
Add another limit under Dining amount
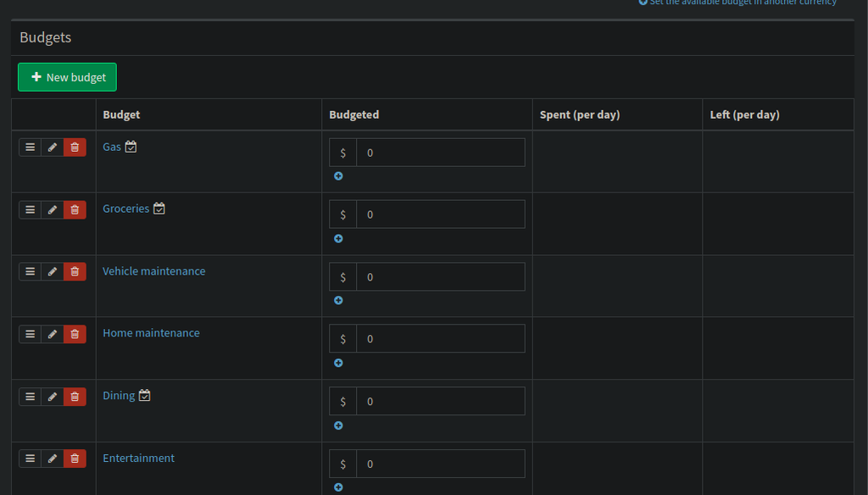coord(338,425)
